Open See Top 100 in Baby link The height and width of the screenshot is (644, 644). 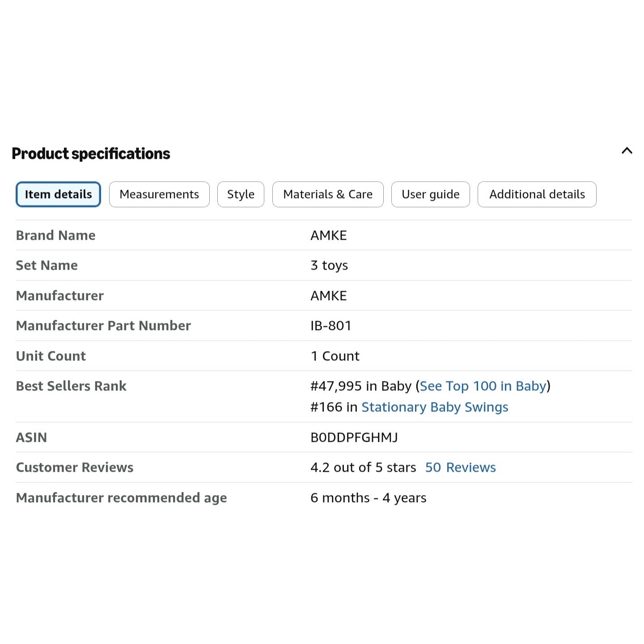[x=483, y=386]
